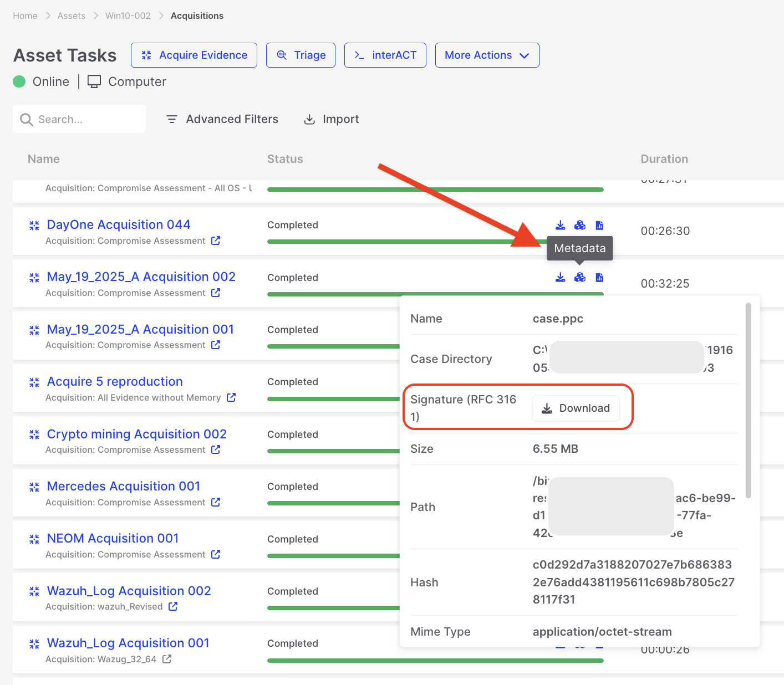Viewport: 784px width, 685px height.
Task: Open external link icon for Mercedes Acquisition policy
Action: [x=216, y=502]
